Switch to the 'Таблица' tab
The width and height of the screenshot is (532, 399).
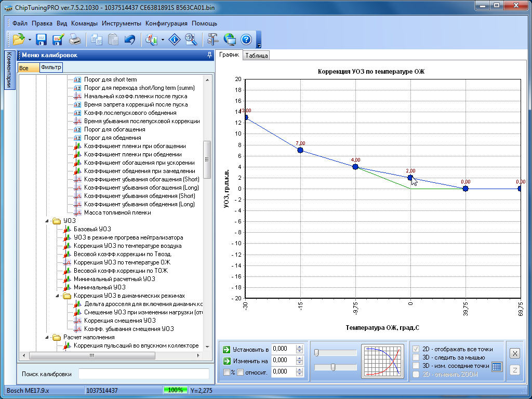[256, 56]
